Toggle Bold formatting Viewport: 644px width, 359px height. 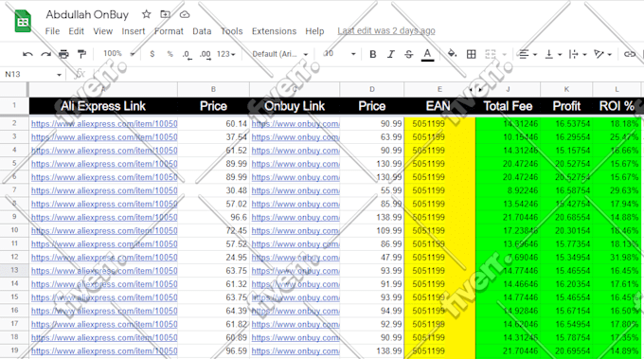point(372,54)
